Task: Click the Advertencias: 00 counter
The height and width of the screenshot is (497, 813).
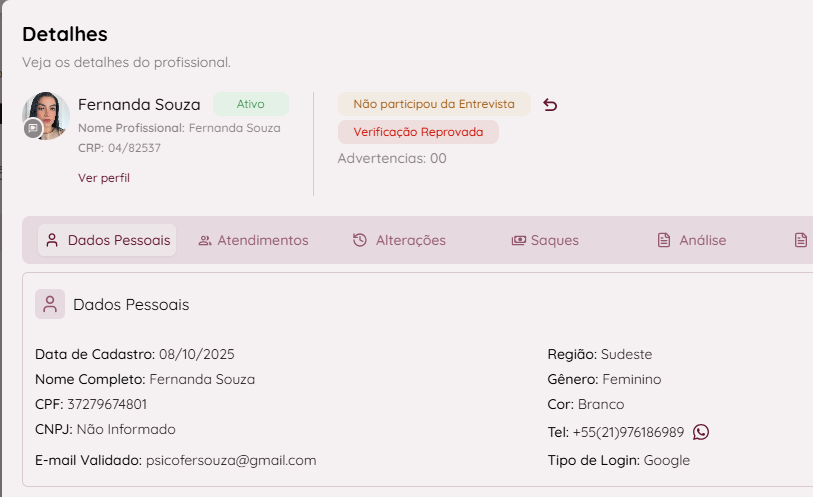Action: (392, 158)
